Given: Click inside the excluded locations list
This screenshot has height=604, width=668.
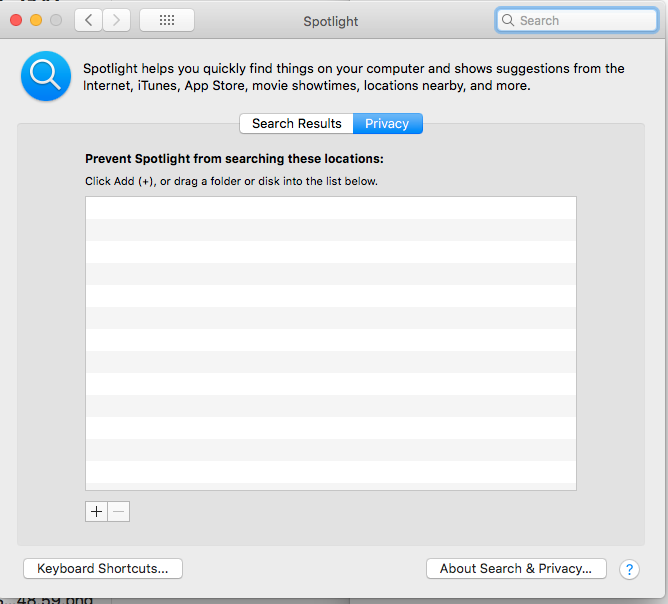Looking at the screenshot, I should point(331,343).
